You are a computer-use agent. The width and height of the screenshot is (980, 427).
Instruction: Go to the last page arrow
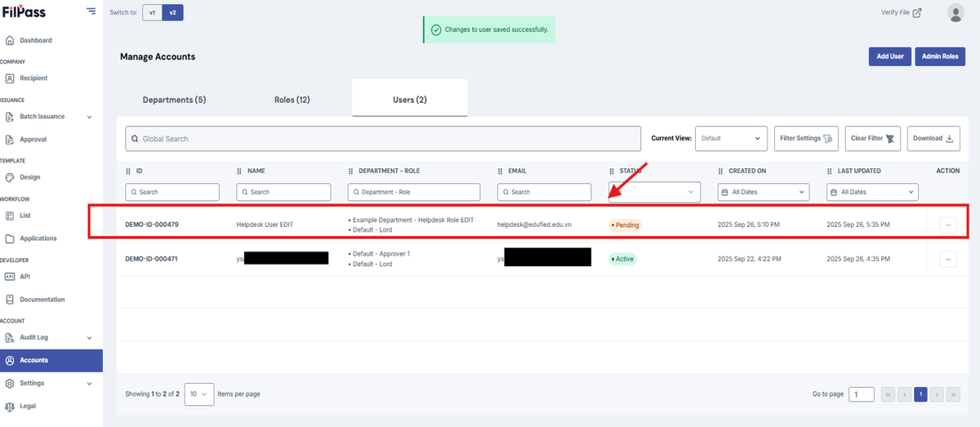click(x=954, y=394)
